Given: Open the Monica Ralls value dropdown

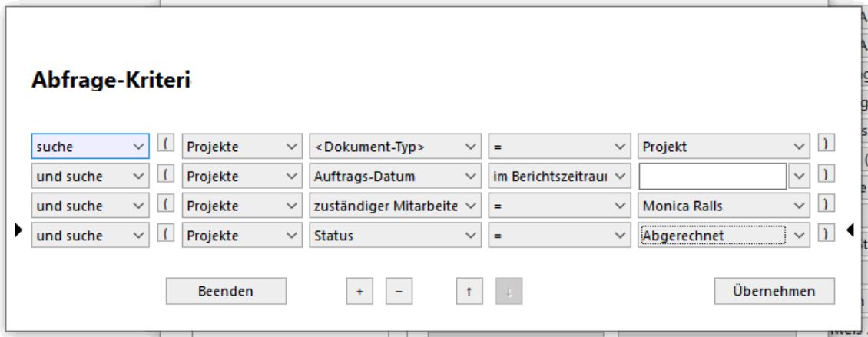Looking at the screenshot, I should click(799, 206).
